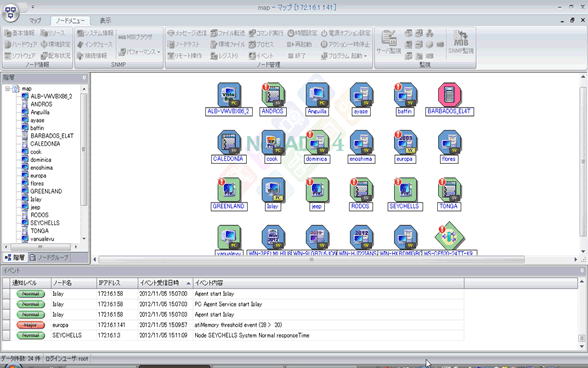Toggle sort arrow on イベント受信日時 column header
588x368 pixels.
click(x=188, y=283)
